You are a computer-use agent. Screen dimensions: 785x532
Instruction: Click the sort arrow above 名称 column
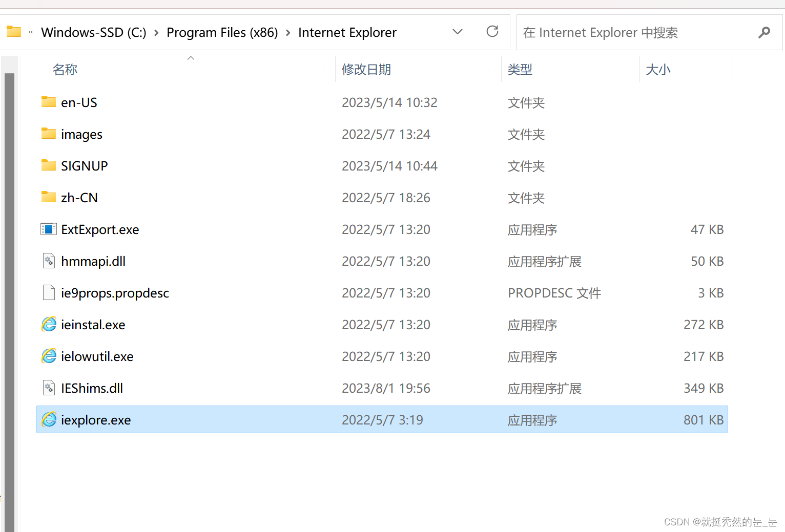191,58
